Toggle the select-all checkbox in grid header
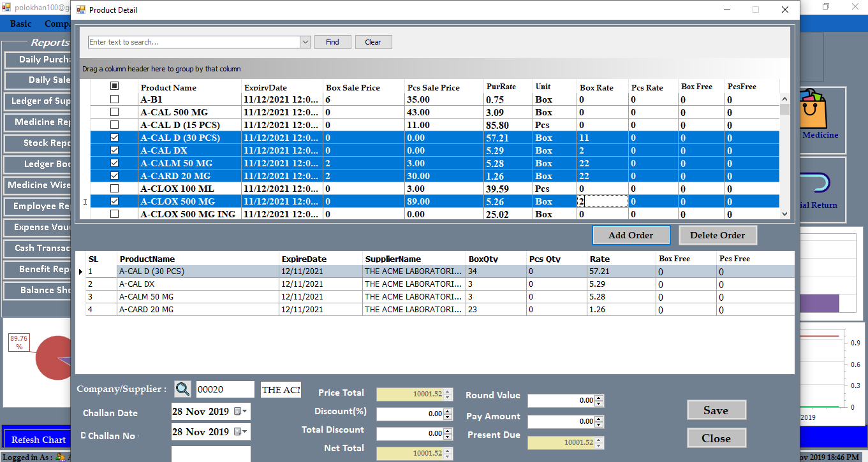868x462 pixels. pos(115,86)
